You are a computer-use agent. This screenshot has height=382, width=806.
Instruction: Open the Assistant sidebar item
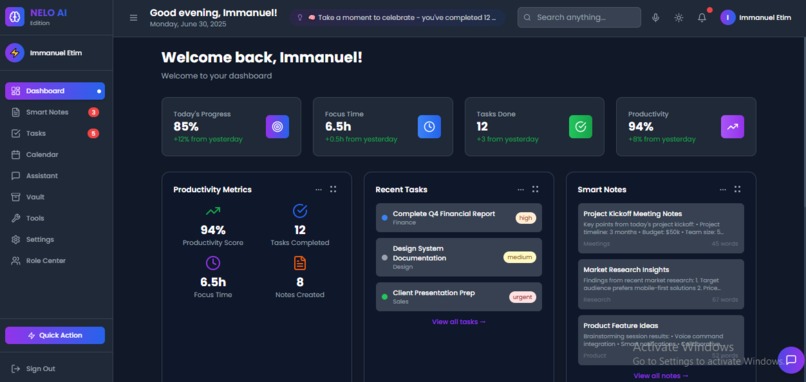tap(55, 176)
